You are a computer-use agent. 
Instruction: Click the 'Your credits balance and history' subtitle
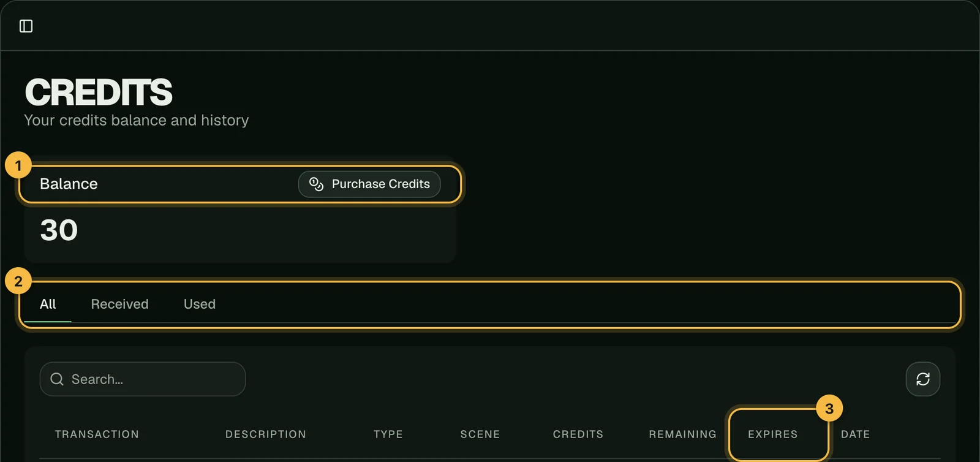pyautogui.click(x=137, y=120)
